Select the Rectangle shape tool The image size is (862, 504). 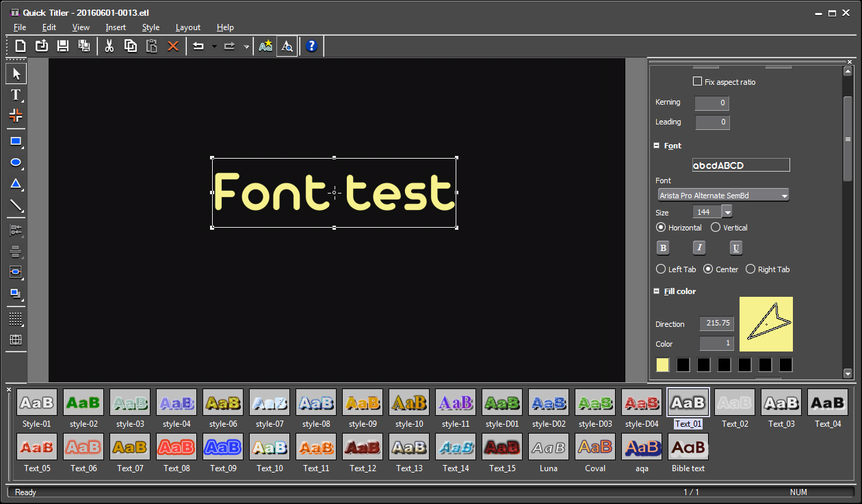click(x=16, y=142)
